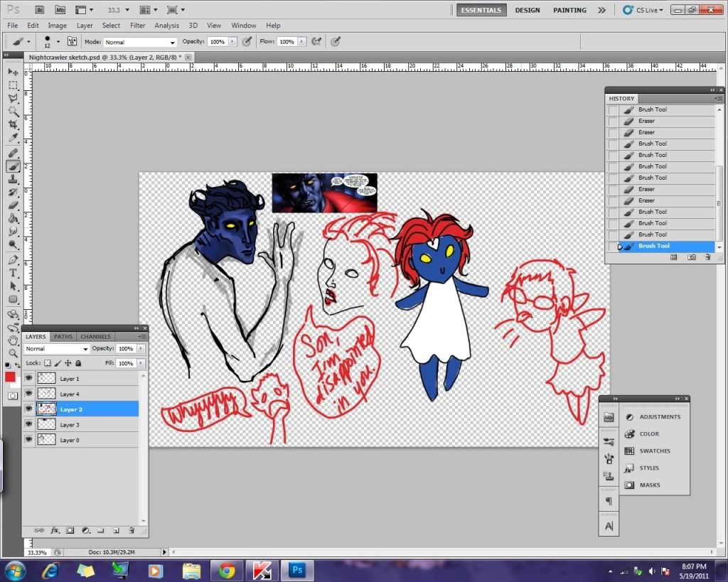Image resolution: width=728 pixels, height=582 pixels.
Task: Select the Spot Healing Brush tool
Action: tap(13, 153)
